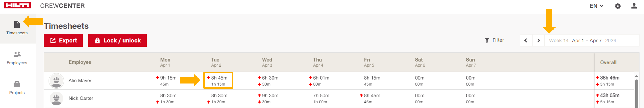The height and width of the screenshot is (108, 644).
Task: Go to next week arrow
Action: click(x=538, y=41)
